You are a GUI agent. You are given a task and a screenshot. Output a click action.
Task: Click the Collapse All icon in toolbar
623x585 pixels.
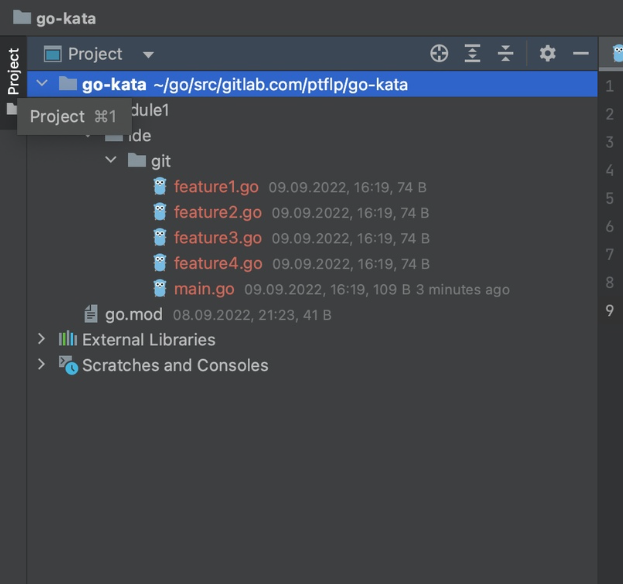click(506, 54)
